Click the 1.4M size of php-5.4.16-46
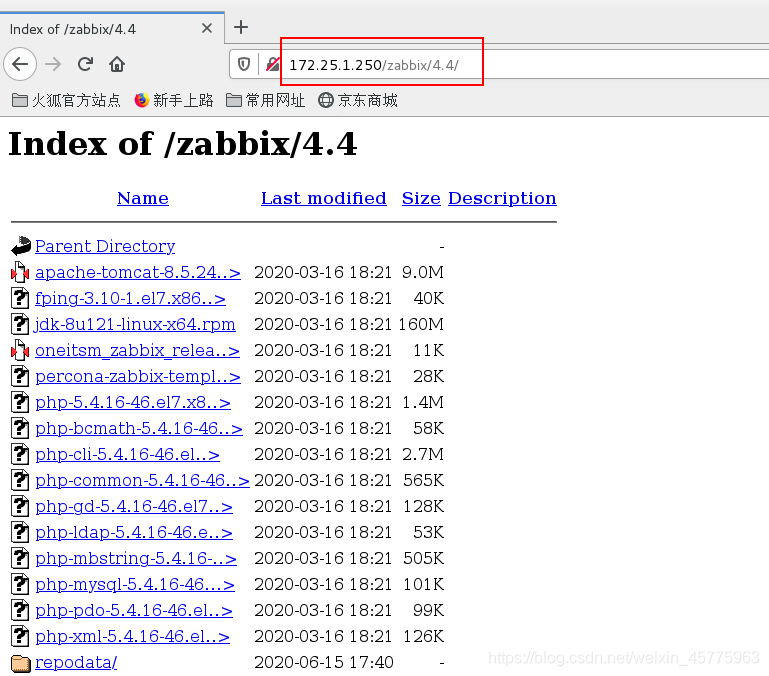 click(x=423, y=402)
